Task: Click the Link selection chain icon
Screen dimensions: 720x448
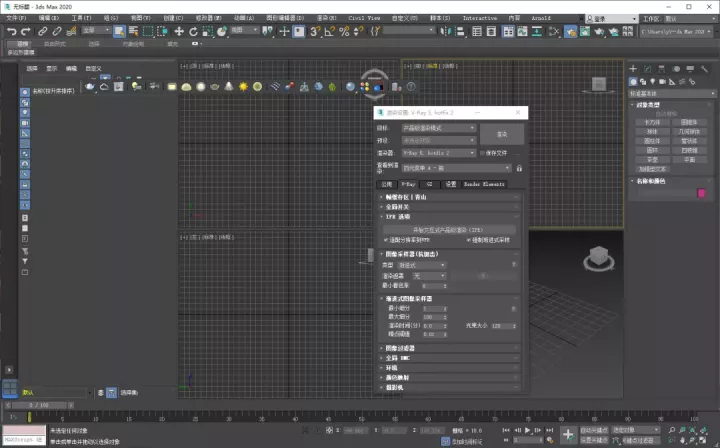Action: pos(43,31)
